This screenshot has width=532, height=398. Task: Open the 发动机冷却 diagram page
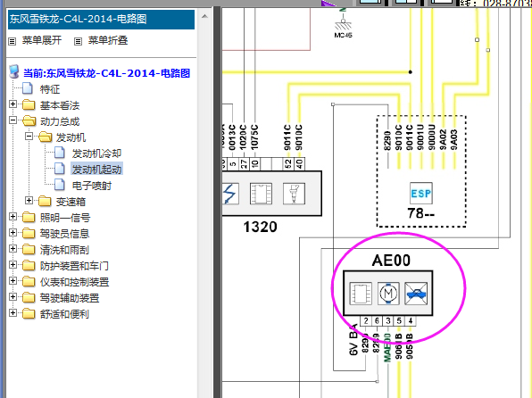click(96, 153)
